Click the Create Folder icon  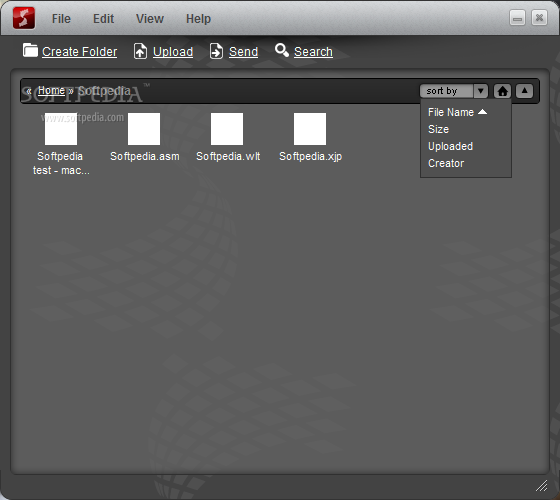click(x=30, y=50)
